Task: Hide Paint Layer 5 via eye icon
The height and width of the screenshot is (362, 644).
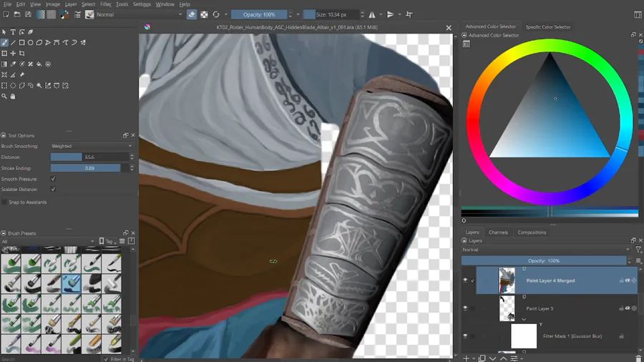Action: tap(465, 308)
